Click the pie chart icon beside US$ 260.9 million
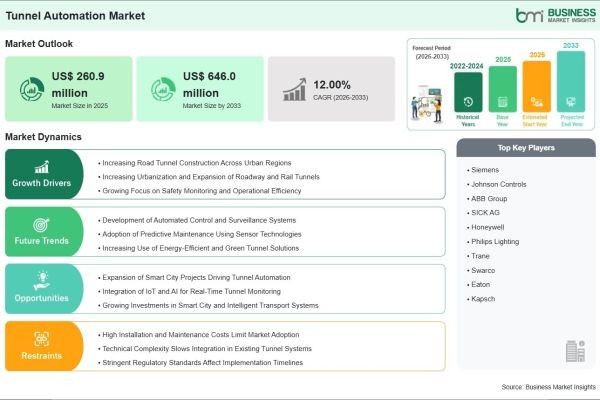The height and width of the screenshot is (400, 600). click(x=32, y=89)
